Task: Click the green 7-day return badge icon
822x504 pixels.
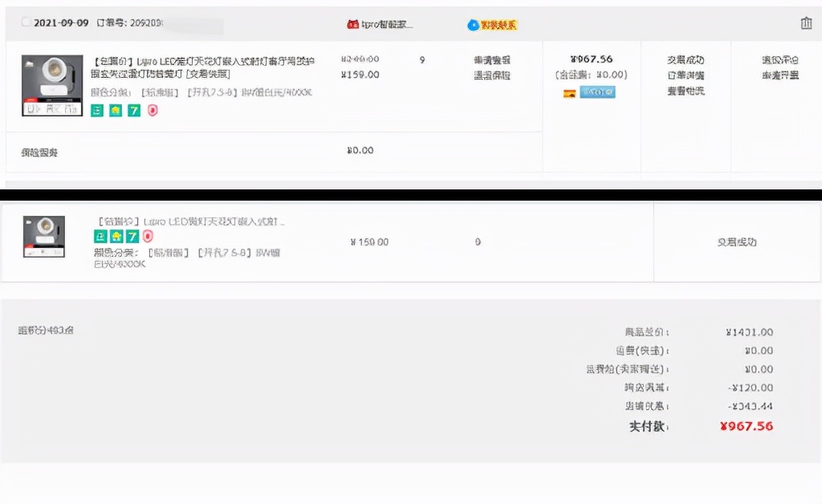Action: 133,111
